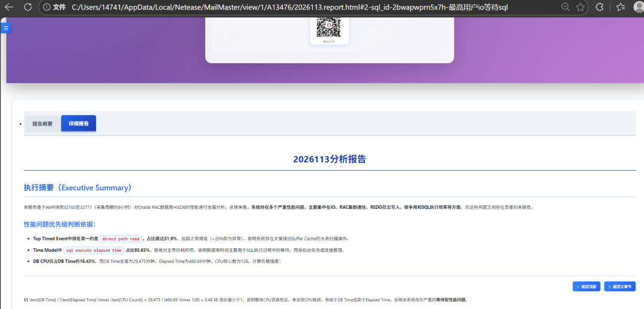Click 'Top Timed Event中排名第一的是' text
The height and width of the screenshot is (309, 644).
[x=66, y=239]
